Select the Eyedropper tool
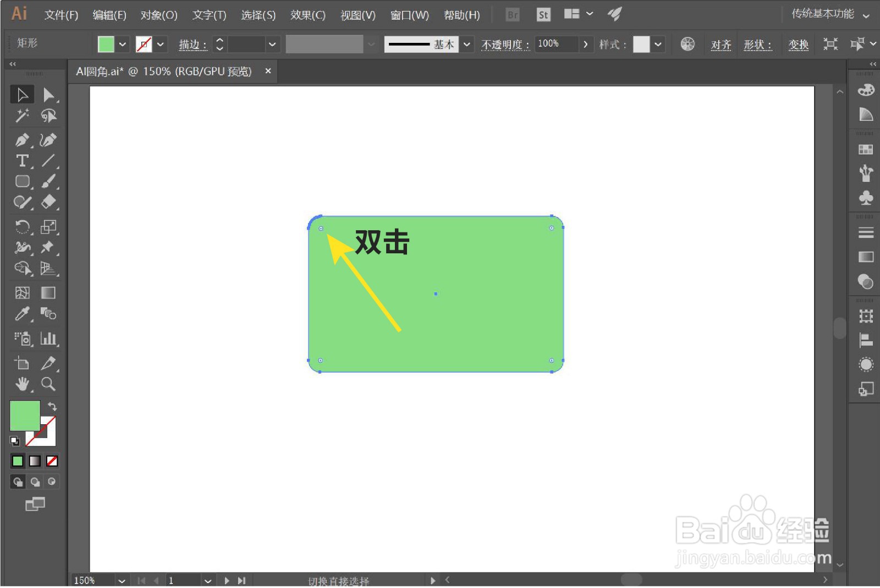 pos(22,314)
